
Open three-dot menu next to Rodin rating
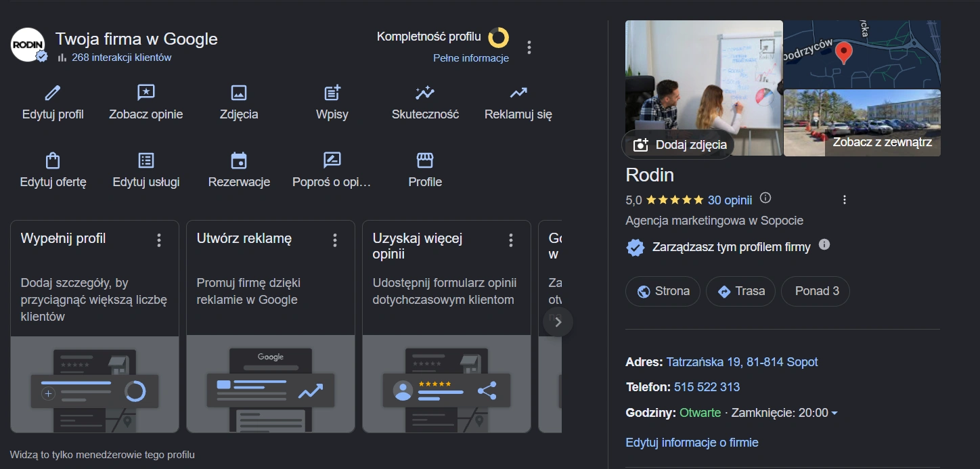point(844,200)
